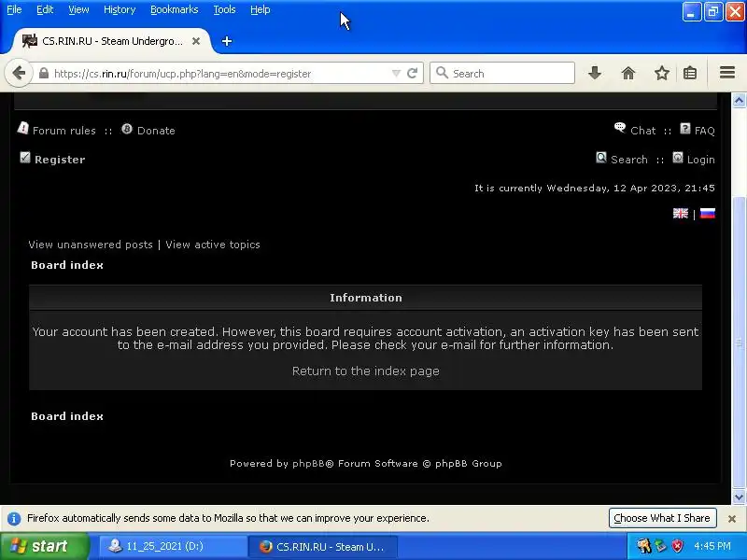Click Board index link below Information box

coord(67,416)
